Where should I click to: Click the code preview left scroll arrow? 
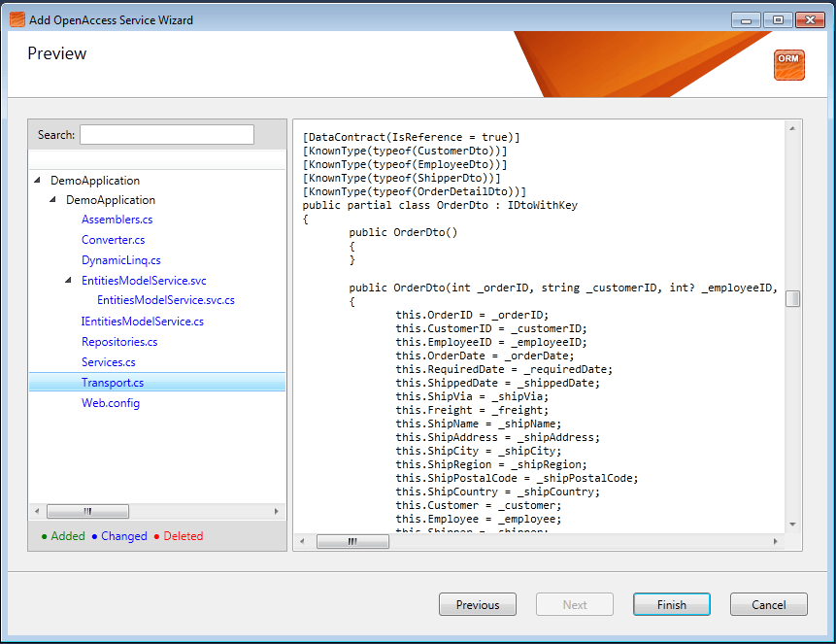click(302, 542)
